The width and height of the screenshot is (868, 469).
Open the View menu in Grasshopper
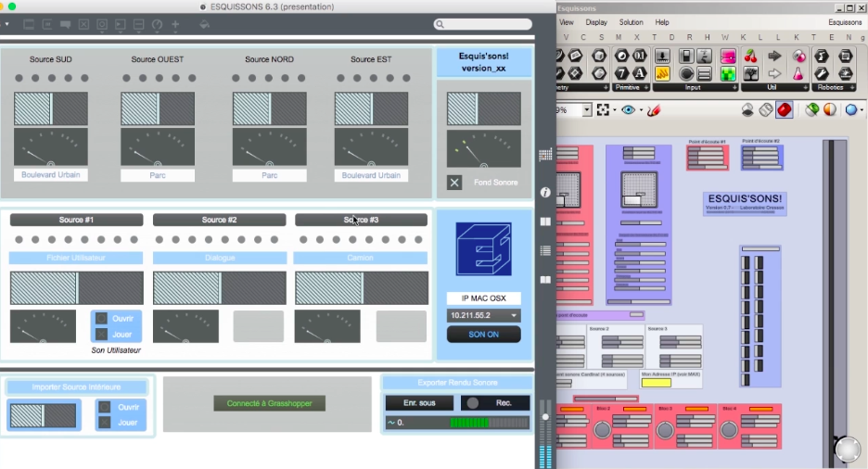(x=567, y=22)
